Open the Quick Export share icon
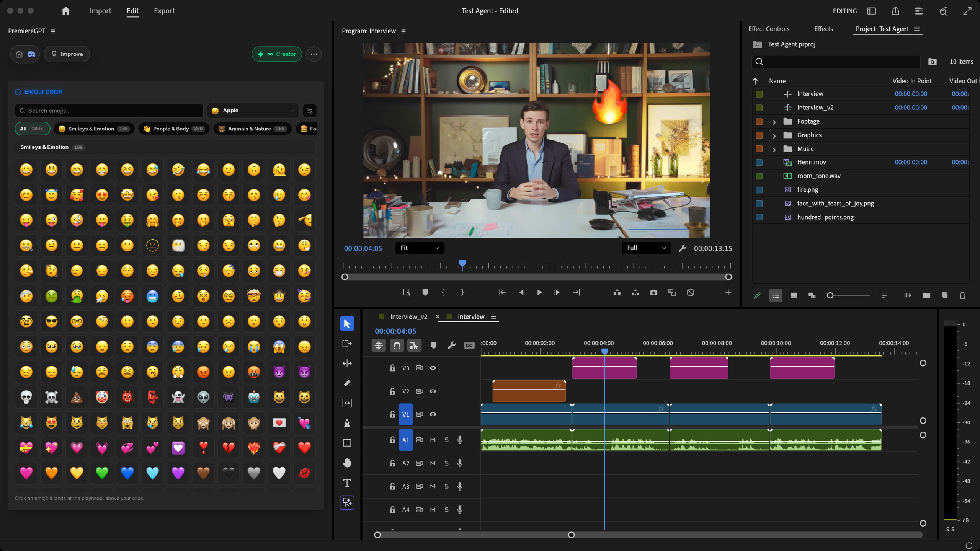The image size is (980, 551). (895, 11)
